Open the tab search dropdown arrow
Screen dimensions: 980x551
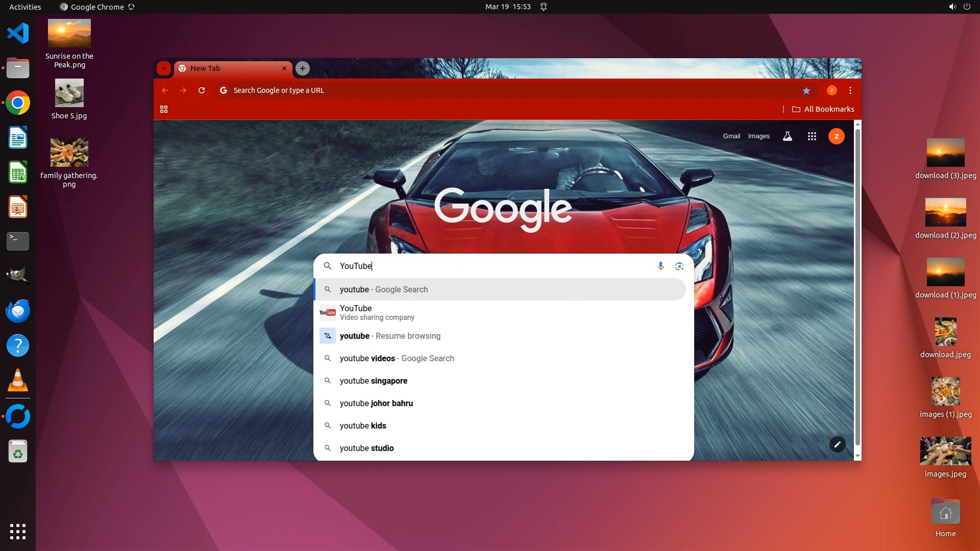click(164, 68)
